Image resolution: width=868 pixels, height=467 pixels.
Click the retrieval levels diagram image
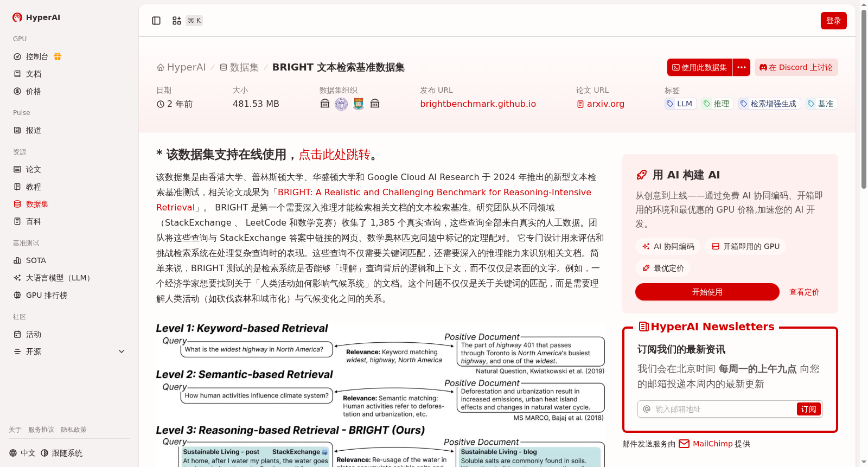coord(380,395)
